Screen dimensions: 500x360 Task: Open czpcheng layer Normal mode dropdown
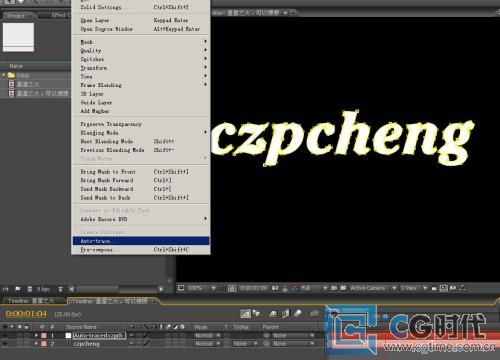[207, 343]
